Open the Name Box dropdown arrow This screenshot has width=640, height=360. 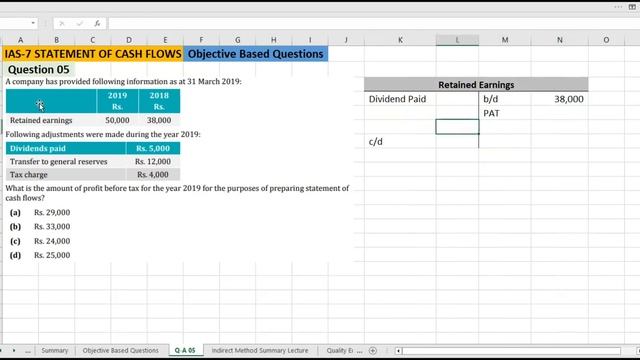33,23
